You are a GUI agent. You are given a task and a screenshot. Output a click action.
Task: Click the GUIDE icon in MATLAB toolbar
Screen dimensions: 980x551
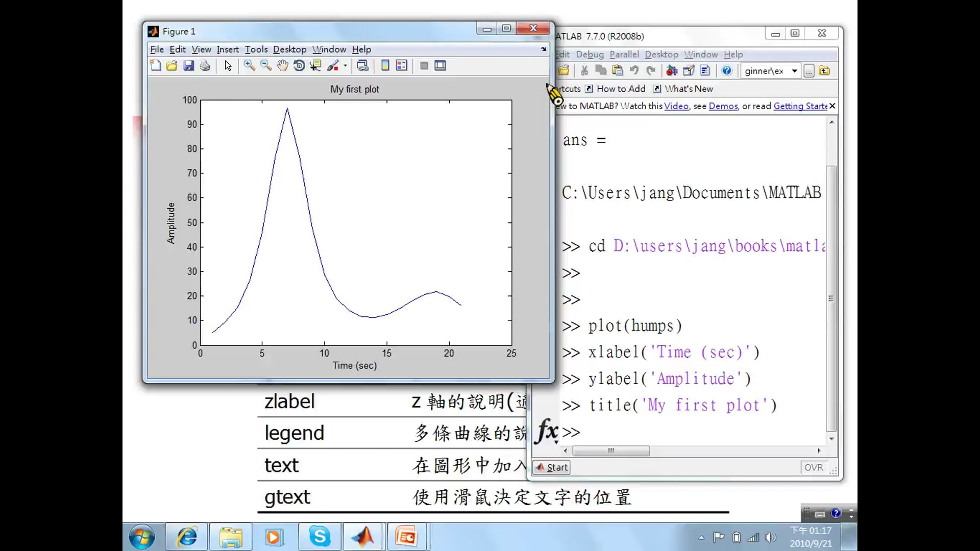click(x=689, y=71)
